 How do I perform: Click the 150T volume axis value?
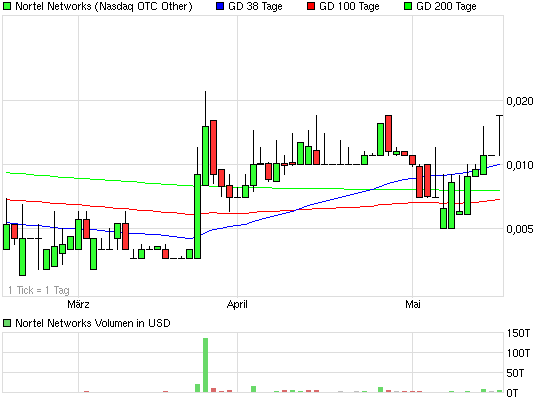518,333
